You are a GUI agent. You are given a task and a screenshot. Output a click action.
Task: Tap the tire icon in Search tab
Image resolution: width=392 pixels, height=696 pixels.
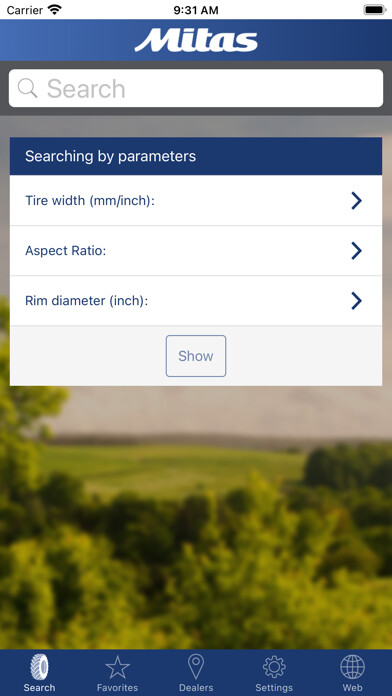pyautogui.click(x=40, y=666)
